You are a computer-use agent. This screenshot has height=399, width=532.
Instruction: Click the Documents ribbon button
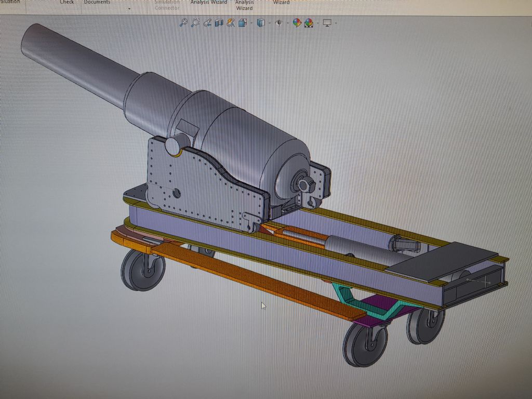[x=97, y=2]
